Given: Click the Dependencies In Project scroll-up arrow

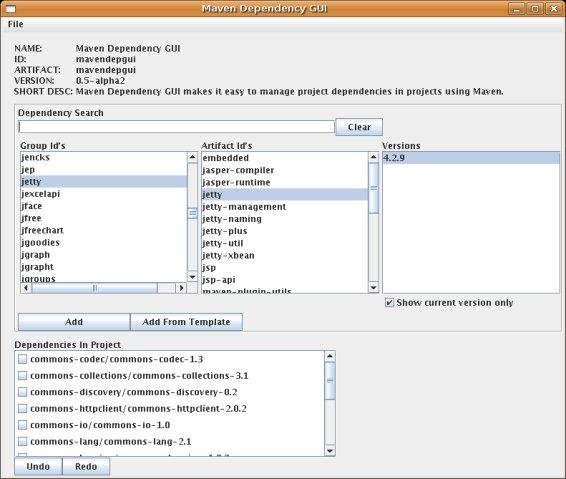Looking at the screenshot, I should [x=330, y=357].
